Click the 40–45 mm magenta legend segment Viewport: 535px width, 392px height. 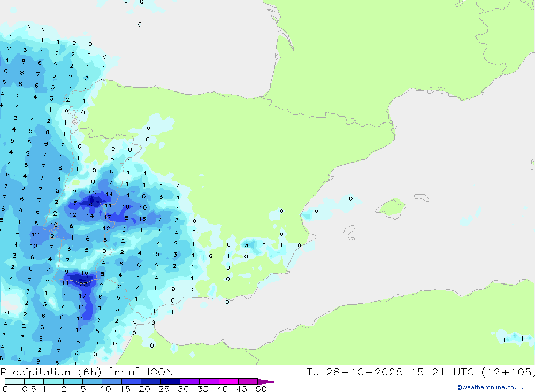228,381
